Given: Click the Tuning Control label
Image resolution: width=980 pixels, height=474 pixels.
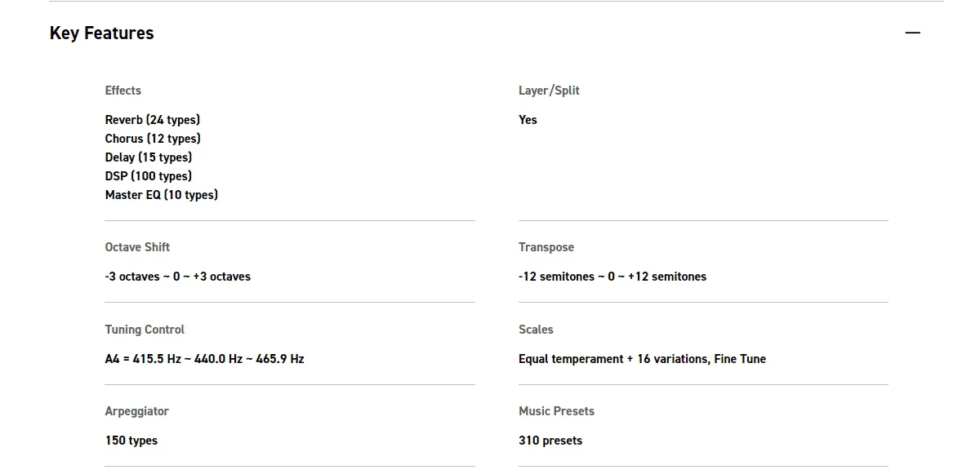Looking at the screenshot, I should [145, 330].
